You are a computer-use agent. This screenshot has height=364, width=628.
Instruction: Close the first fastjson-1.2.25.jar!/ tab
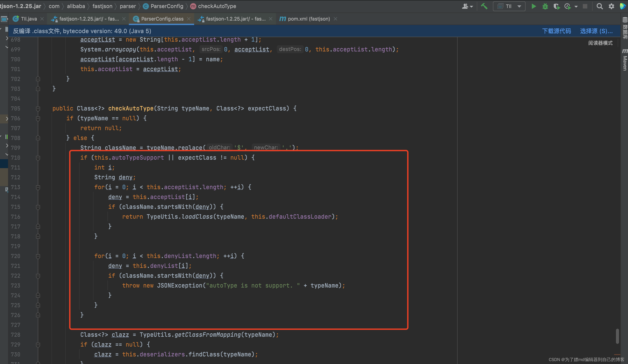coord(124,19)
